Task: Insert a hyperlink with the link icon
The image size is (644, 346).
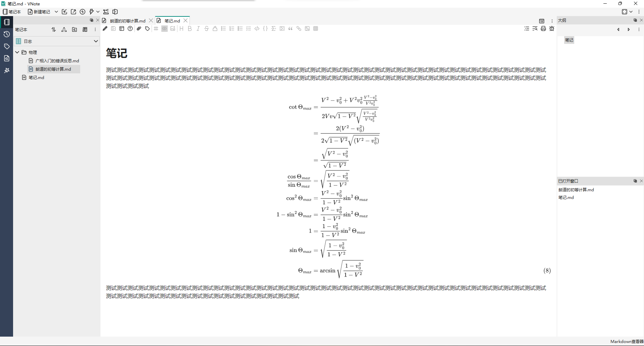Action: point(299,29)
